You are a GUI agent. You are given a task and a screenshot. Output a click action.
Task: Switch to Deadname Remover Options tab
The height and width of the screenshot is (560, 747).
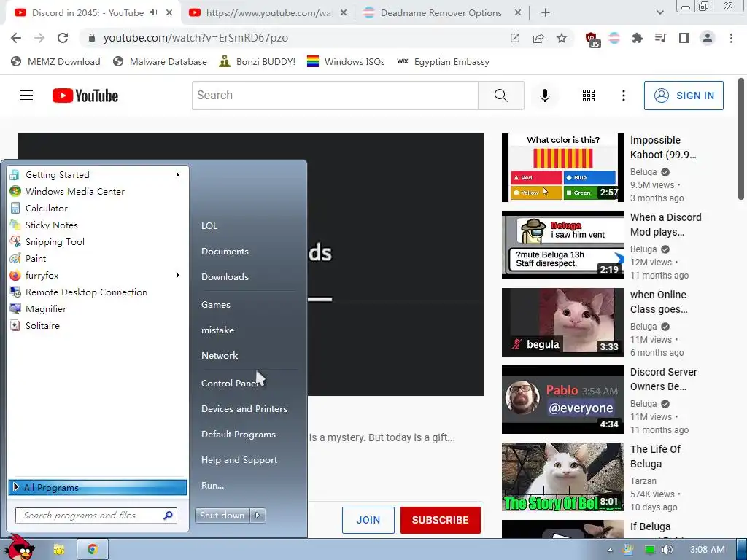coord(441,13)
